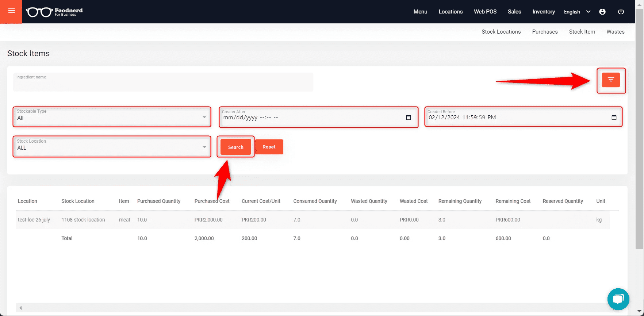Screen dimensions: 644x316
Task: Click the Stock Location column header
Action: (78, 201)
